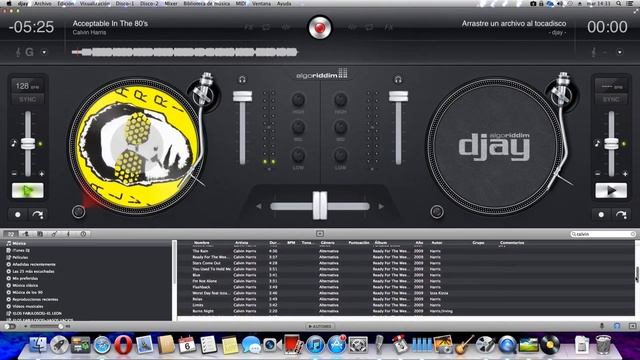Select the Stars Come Out track row
640x360 pixels.
(406, 263)
